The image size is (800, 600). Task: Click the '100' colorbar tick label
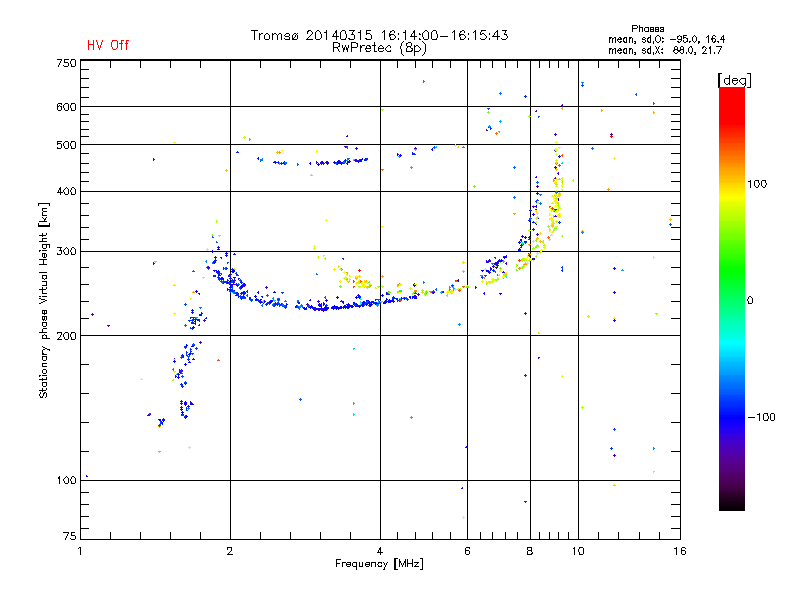757,184
